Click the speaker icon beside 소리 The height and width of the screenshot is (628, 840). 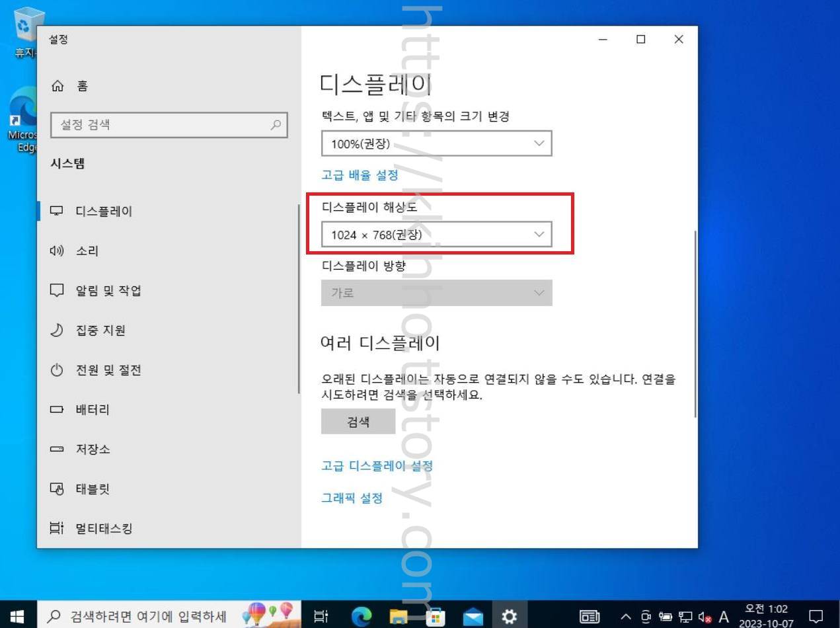(57, 251)
